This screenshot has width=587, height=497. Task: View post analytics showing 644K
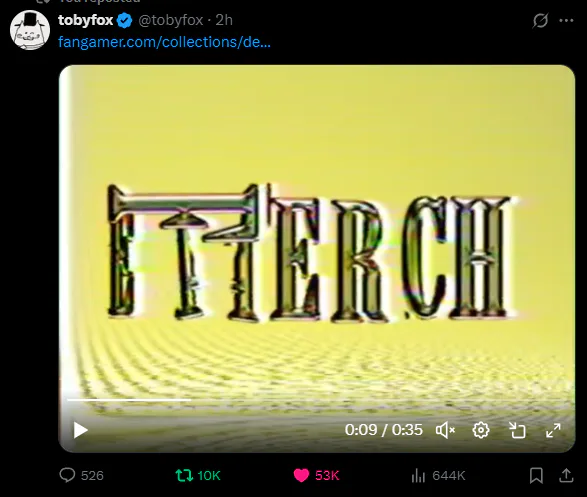(438, 476)
